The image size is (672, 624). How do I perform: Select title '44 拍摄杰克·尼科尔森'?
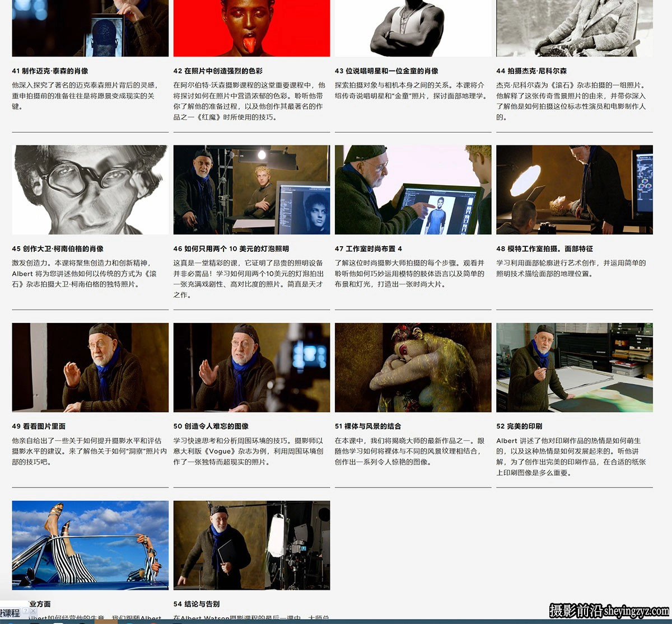pos(531,71)
